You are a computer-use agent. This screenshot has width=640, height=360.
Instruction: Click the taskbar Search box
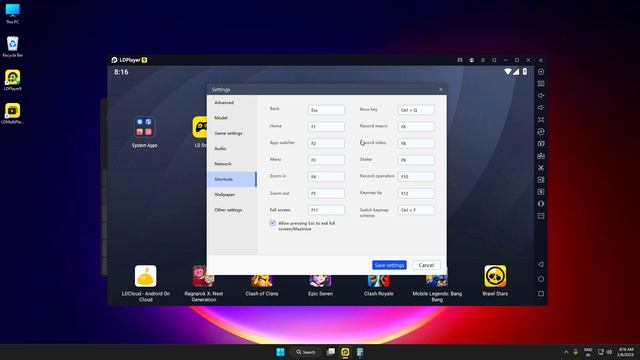pos(306,352)
